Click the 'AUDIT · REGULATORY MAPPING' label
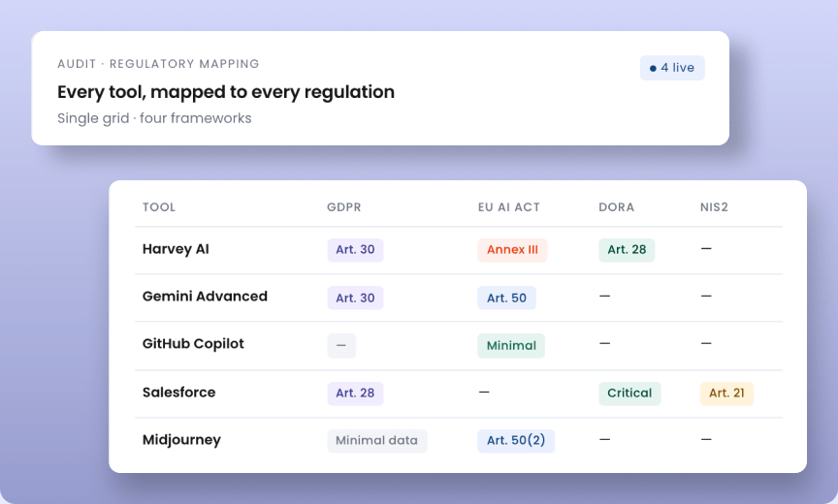Viewport: 838px width, 504px height. tap(158, 64)
